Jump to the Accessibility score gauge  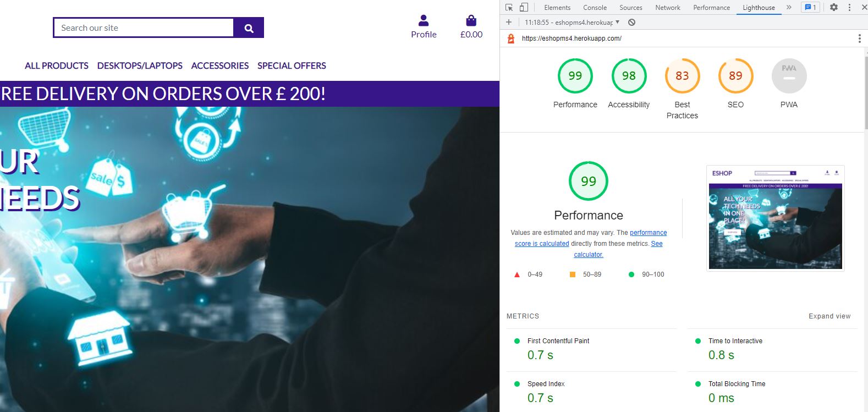pos(629,76)
